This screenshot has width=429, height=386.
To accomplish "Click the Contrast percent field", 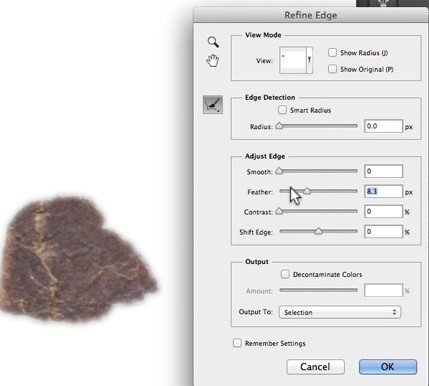I will click(x=383, y=212).
